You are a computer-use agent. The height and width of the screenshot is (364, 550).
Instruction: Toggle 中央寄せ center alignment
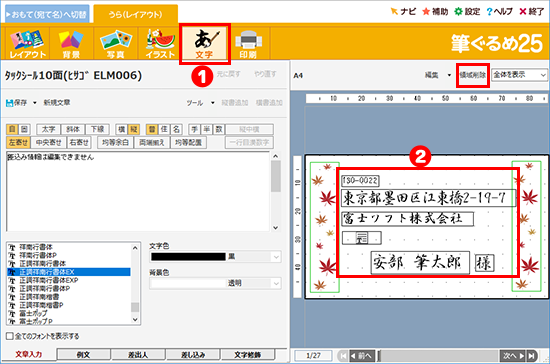point(48,142)
